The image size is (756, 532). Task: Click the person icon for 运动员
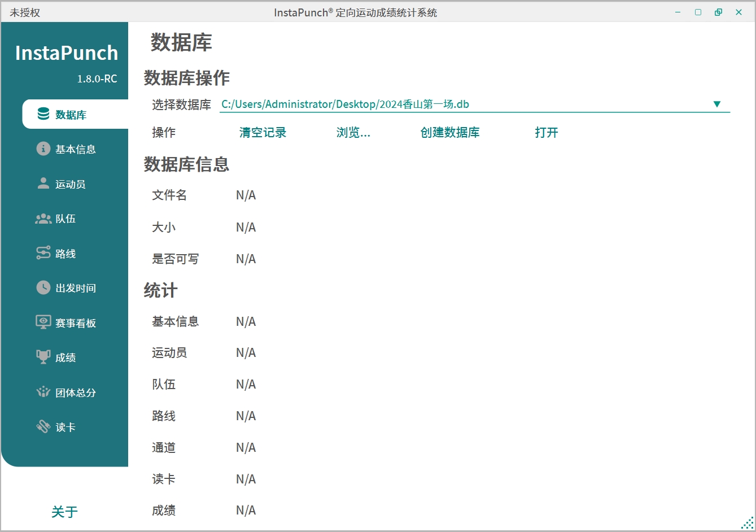click(x=43, y=184)
